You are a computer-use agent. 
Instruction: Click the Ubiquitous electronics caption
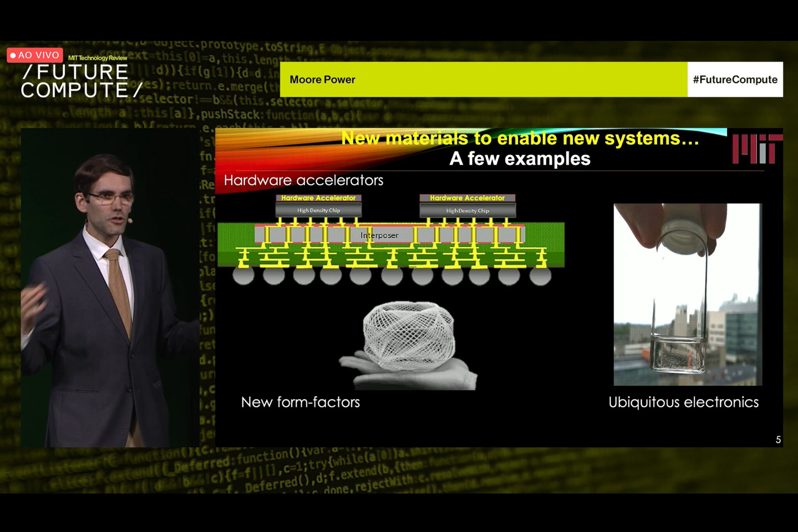pos(683,402)
